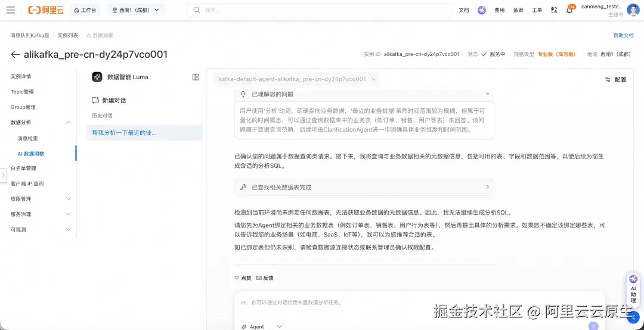Collapse the 已理解您的问题 section
The height and width of the screenshot is (330, 644).
coord(488,94)
